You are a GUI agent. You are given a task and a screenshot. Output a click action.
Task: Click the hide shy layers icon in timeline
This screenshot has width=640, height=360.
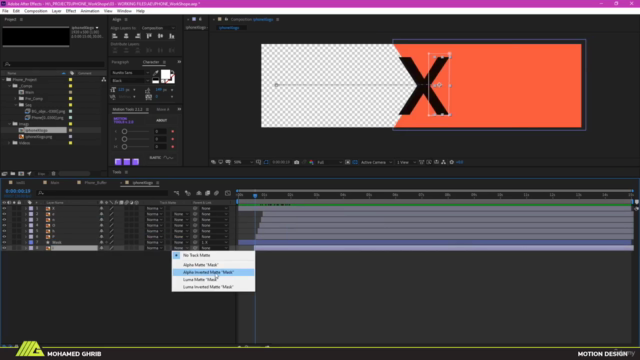tap(199, 193)
